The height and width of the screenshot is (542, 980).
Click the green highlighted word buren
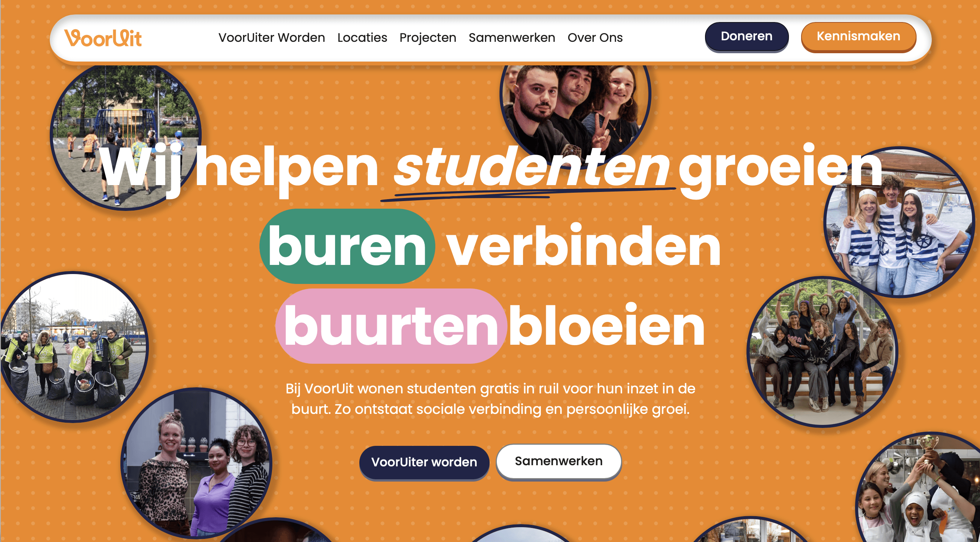(x=347, y=246)
